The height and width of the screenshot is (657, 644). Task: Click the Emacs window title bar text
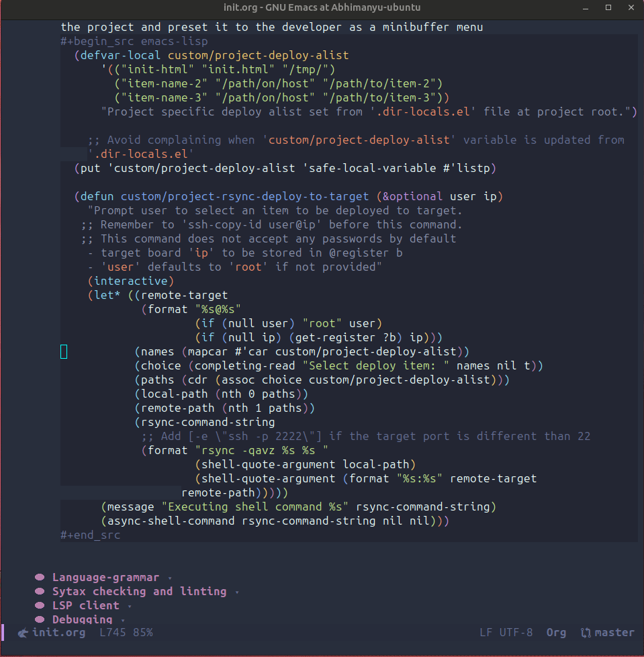[322, 7]
